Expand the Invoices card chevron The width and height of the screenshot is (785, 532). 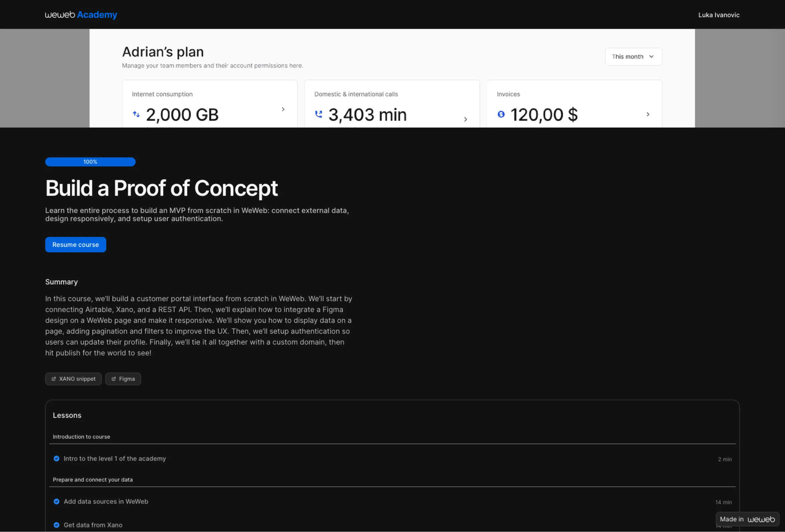(647, 114)
